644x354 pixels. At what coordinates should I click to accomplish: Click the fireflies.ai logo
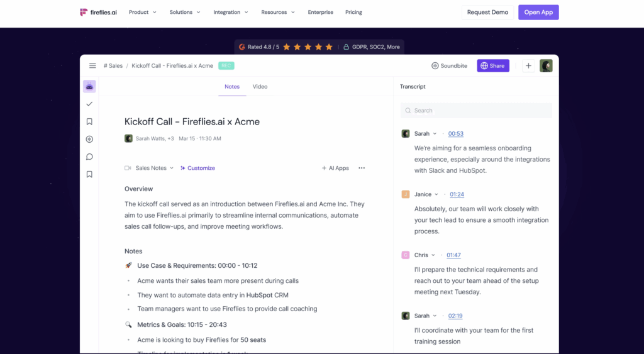tap(98, 13)
